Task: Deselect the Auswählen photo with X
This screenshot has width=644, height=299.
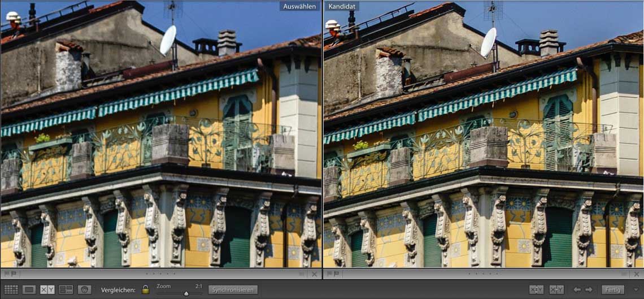Action: point(315,274)
